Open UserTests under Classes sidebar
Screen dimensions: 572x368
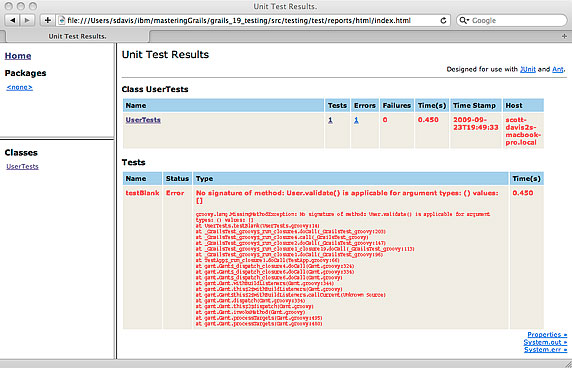point(22,166)
